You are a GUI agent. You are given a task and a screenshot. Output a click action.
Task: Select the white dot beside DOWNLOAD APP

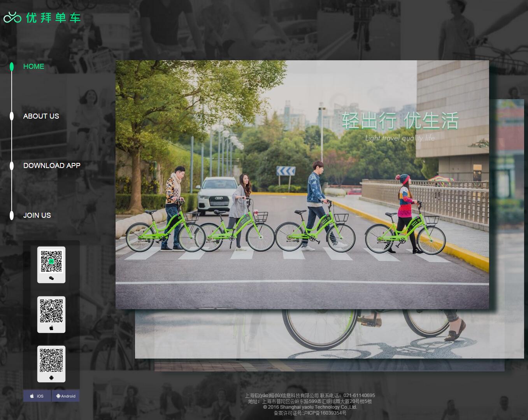click(12, 166)
